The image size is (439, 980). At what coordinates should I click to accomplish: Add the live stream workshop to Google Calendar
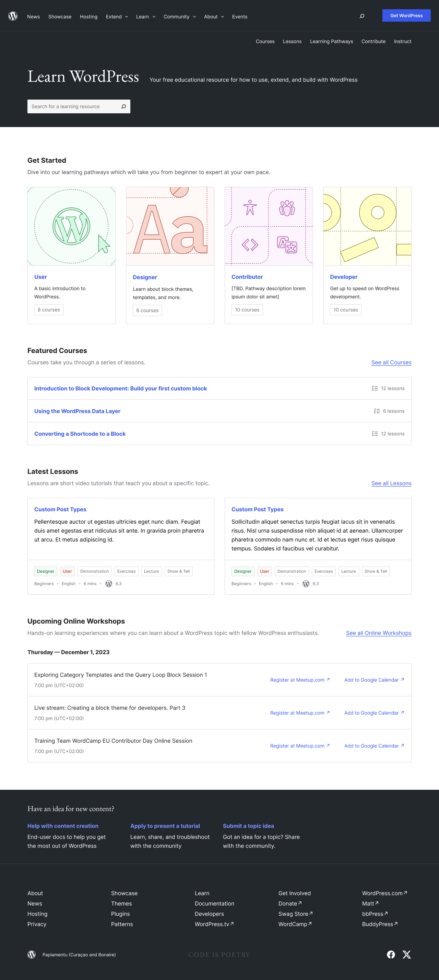tap(371, 713)
